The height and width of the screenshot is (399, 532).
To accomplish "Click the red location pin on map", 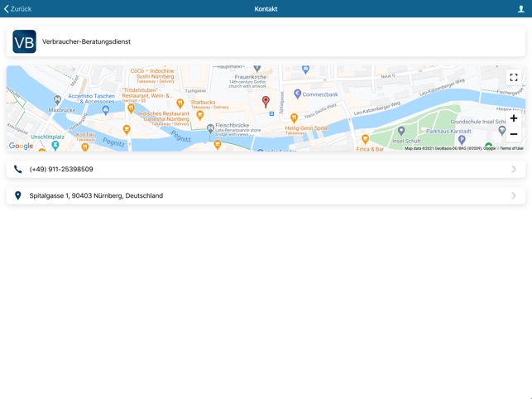I will coord(266,102).
